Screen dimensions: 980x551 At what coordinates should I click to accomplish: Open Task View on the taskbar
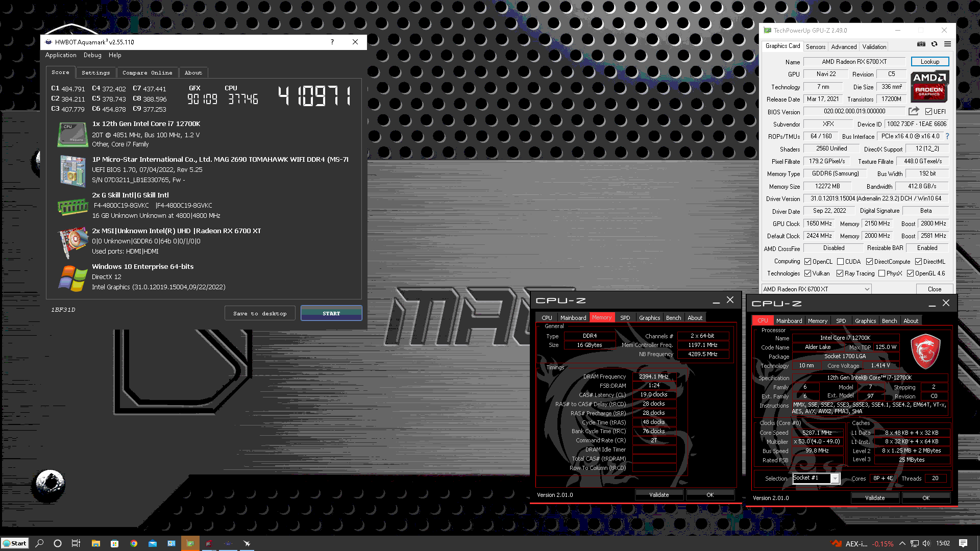76,543
